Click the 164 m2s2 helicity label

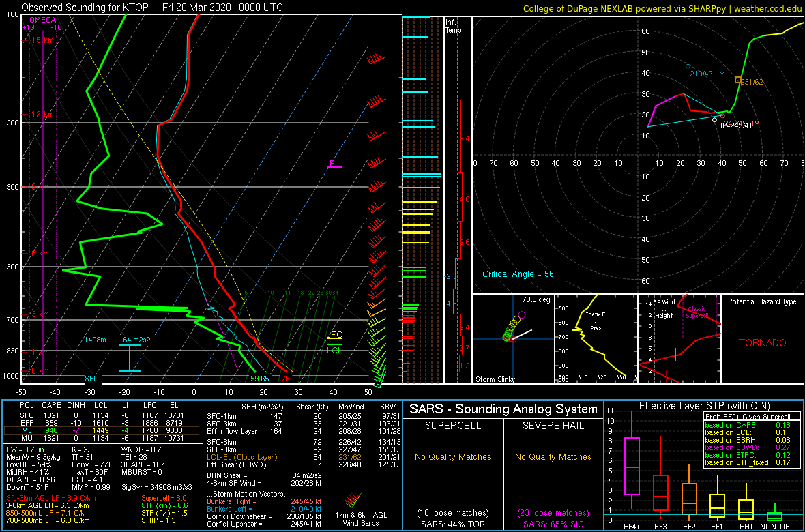[135, 340]
